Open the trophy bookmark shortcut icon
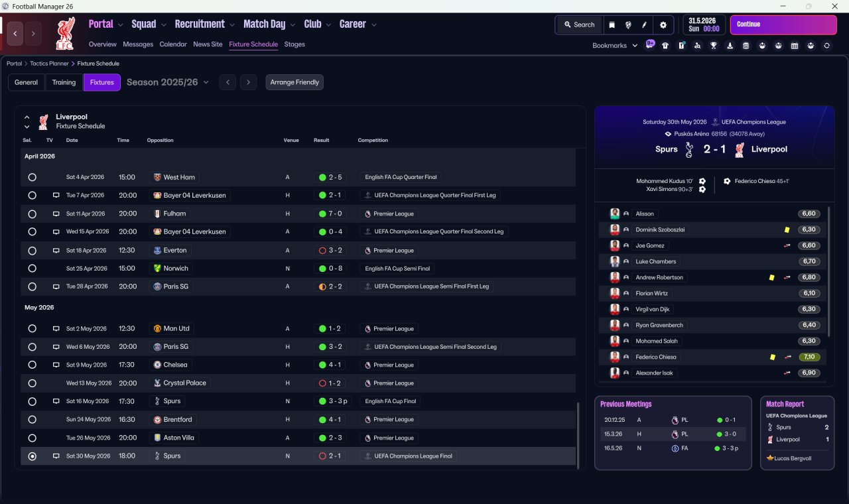 714,46
